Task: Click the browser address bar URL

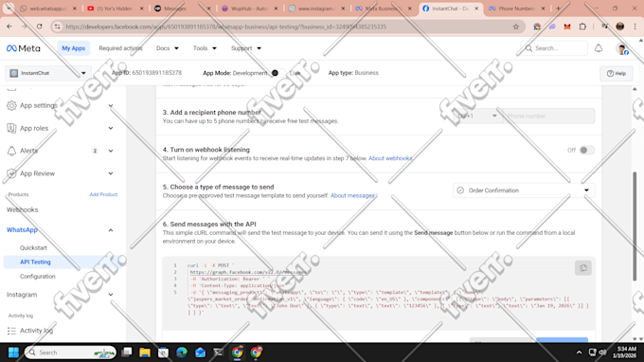Action: 226,27
